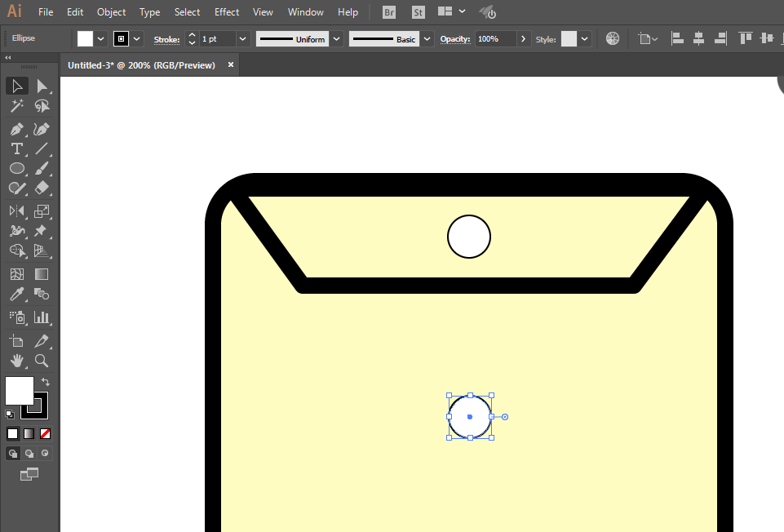
Task: Open the Stroke panel link
Action: point(166,39)
